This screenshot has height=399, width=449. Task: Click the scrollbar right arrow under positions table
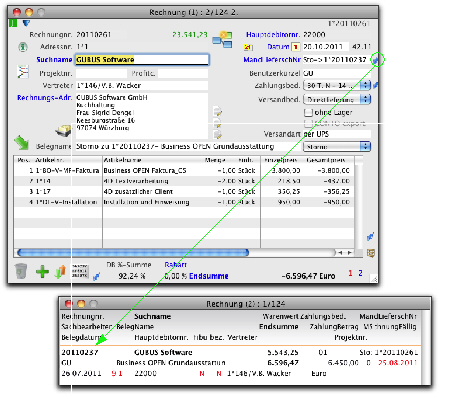[350, 253]
